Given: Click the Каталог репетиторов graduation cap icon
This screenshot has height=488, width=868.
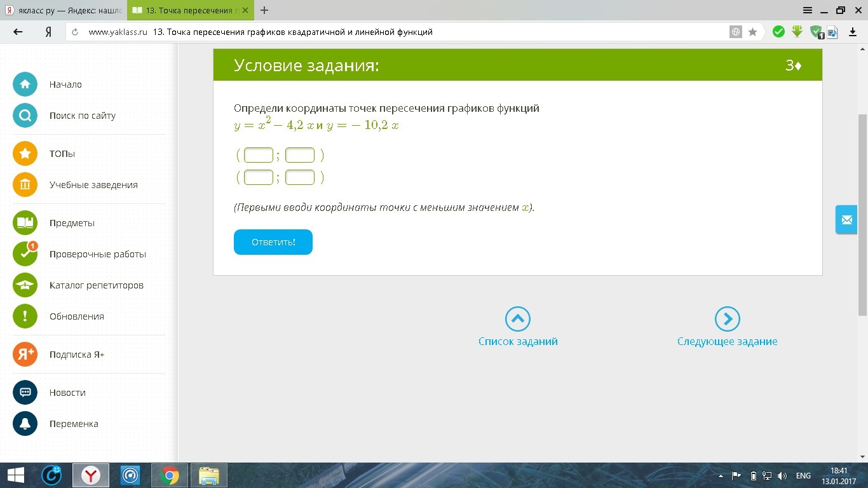Looking at the screenshot, I should (x=25, y=285).
